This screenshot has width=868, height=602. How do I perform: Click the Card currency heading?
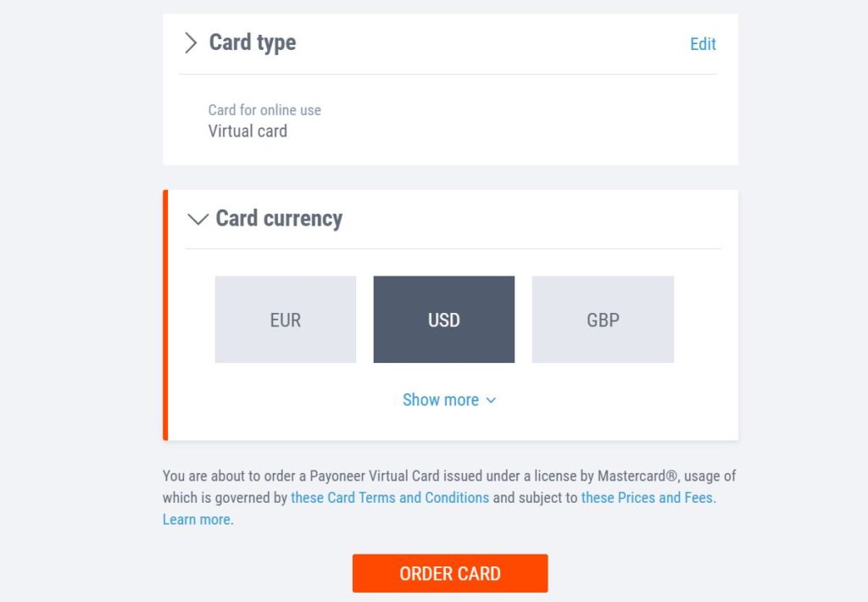tap(276, 219)
